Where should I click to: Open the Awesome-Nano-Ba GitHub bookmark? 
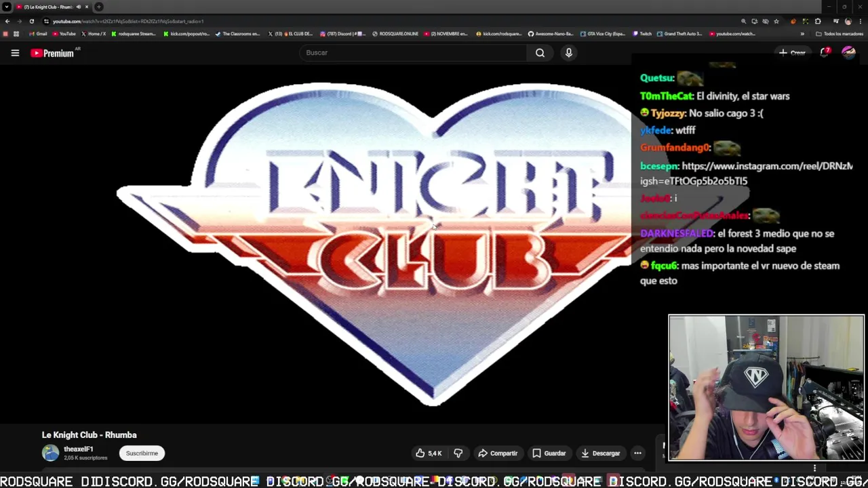(551, 34)
